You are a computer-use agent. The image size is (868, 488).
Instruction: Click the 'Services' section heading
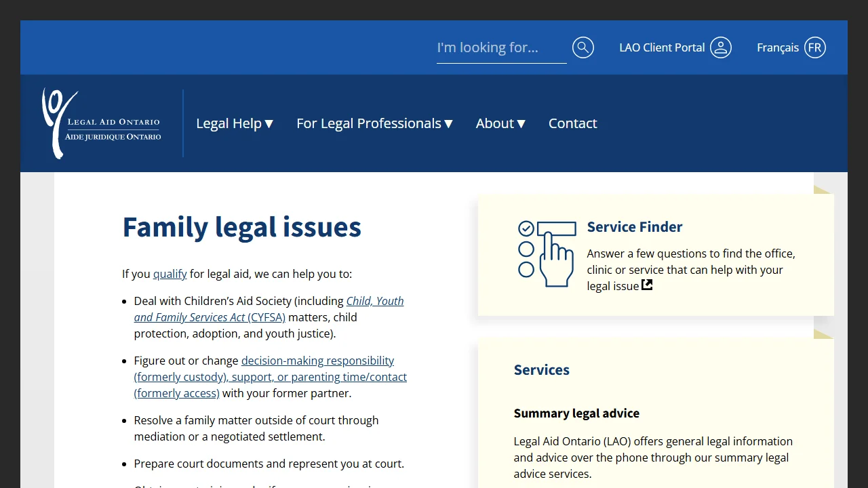542,370
